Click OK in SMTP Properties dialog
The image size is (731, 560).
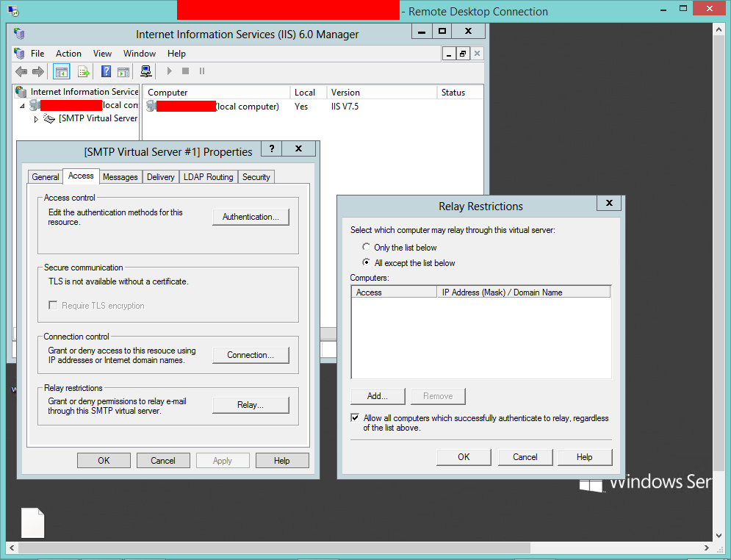tap(104, 461)
